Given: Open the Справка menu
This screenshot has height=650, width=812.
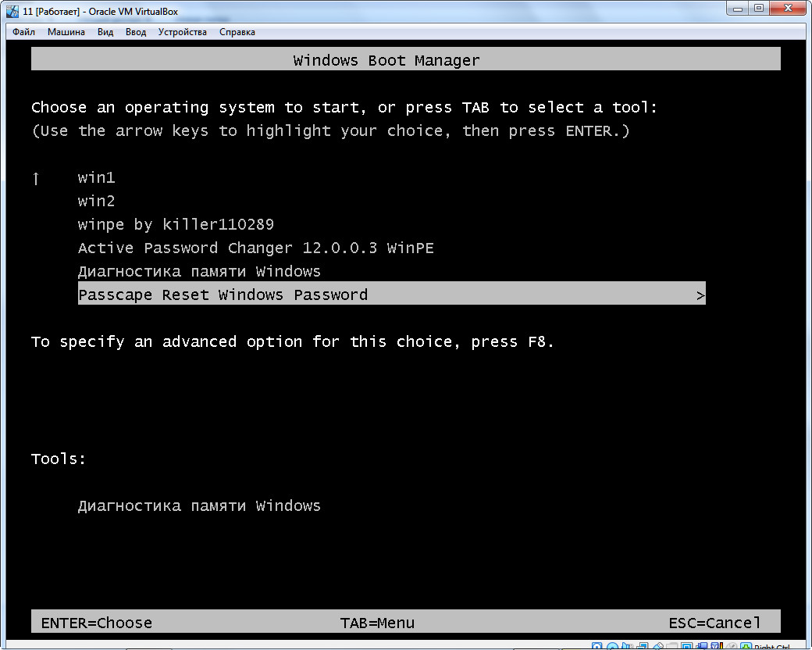Looking at the screenshot, I should (x=237, y=32).
